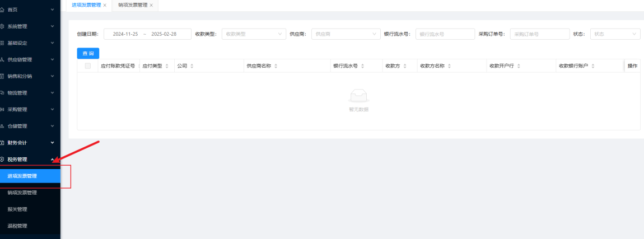Click the 供应链管理 sidebar icon
Screen dimensions: 644x239
coord(2,60)
